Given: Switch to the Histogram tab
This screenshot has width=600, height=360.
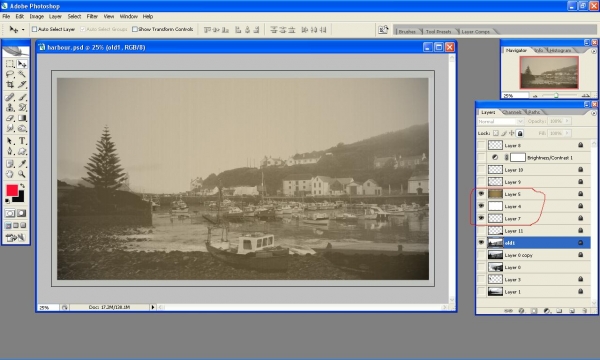Looking at the screenshot, I should pos(561,50).
